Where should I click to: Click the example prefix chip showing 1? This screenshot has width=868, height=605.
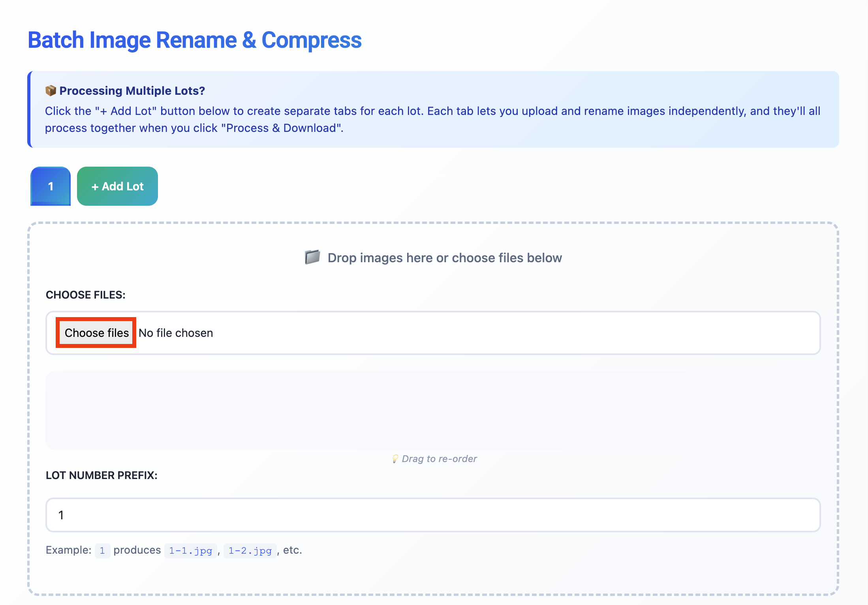pos(102,550)
